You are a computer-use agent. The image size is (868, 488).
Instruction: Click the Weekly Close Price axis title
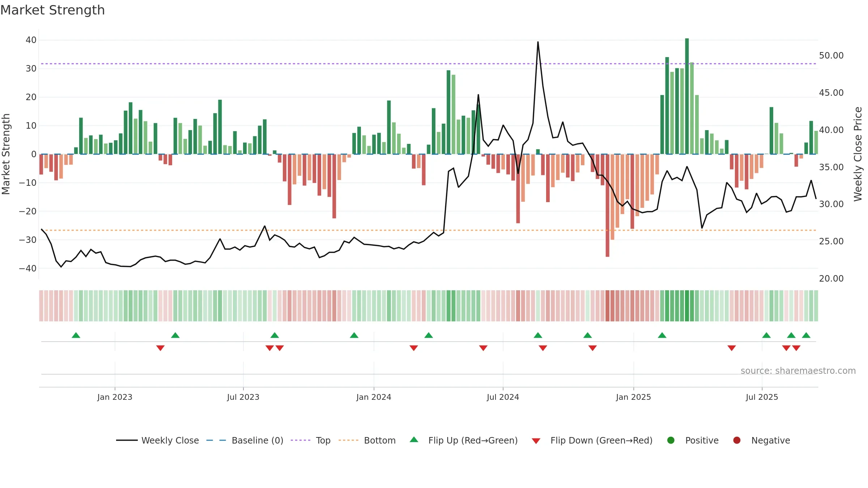(x=858, y=154)
